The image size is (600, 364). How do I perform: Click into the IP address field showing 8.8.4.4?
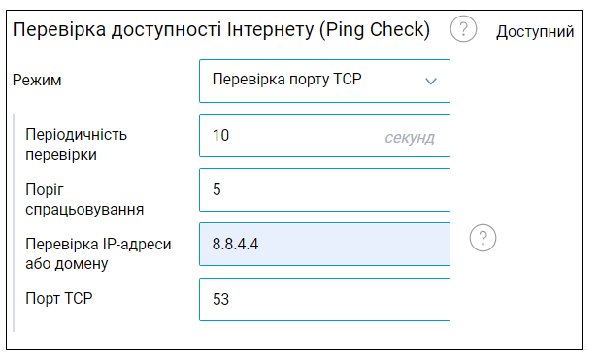[x=324, y=245]
